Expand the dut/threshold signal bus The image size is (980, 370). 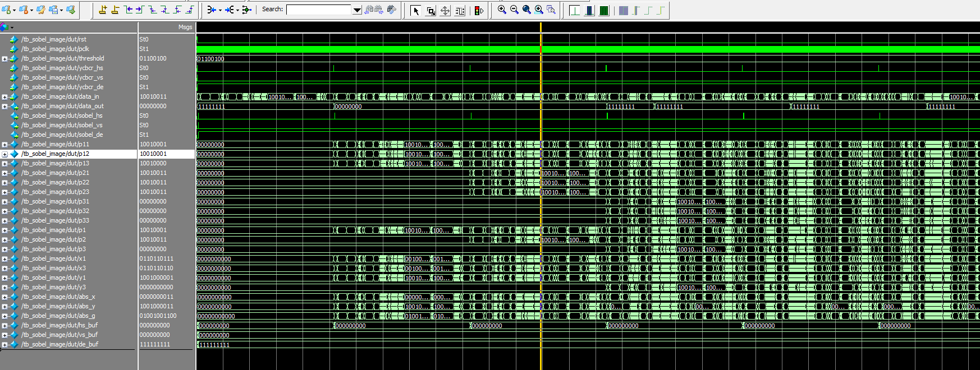[4, 59]
